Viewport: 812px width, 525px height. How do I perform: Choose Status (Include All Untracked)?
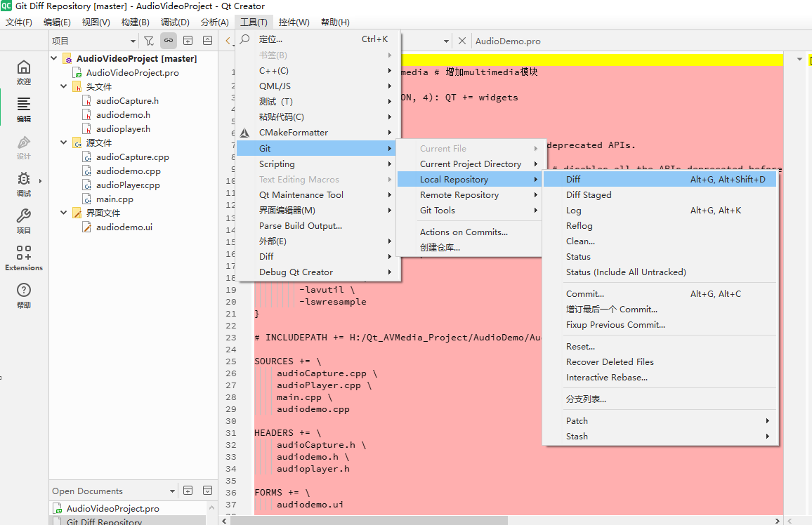tap(661, 272)
